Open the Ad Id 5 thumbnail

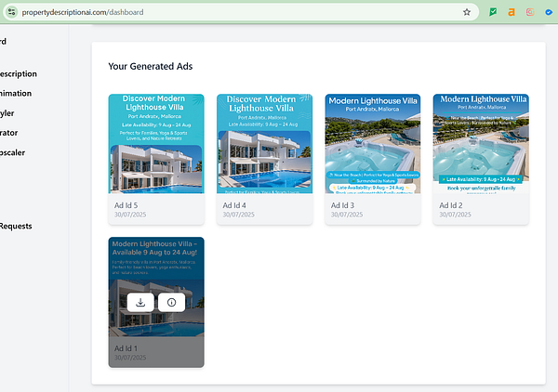click(156, 144)
